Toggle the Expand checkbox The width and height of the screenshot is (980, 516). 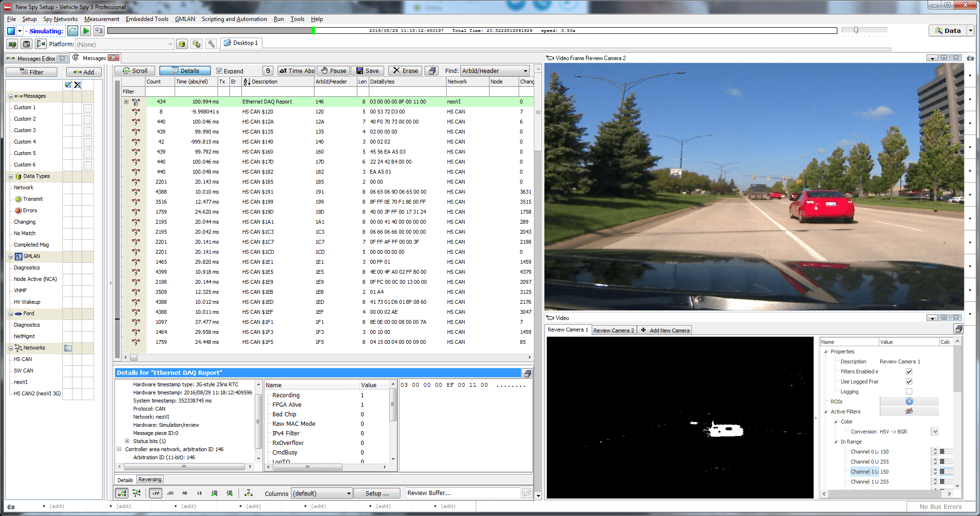(219, 71)
